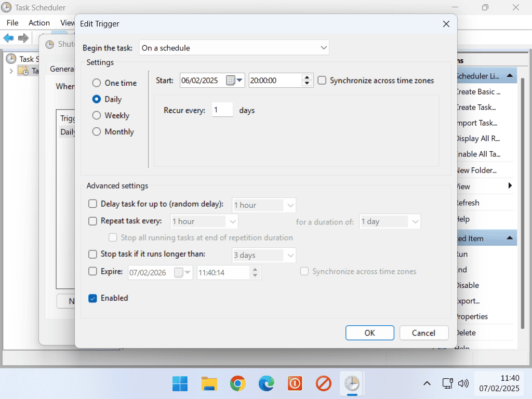Open the Action menu
The image size is (532, 399).
tap(39, 23)
